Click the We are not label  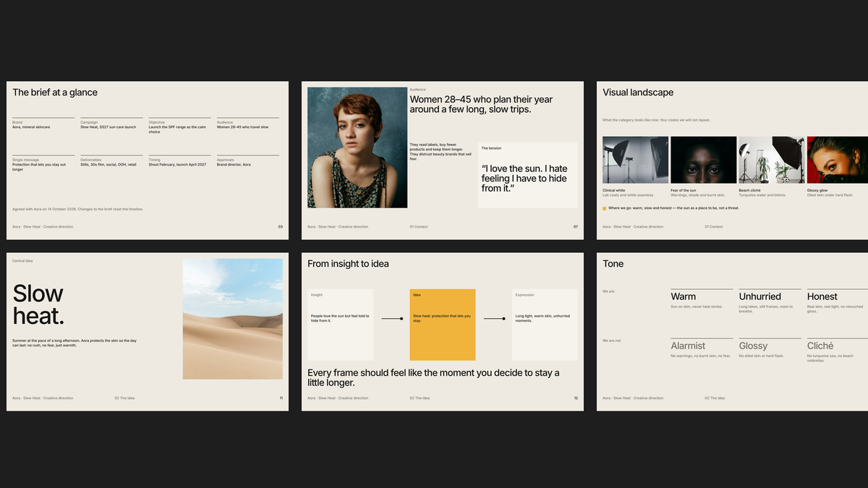[x=612, y=341]
